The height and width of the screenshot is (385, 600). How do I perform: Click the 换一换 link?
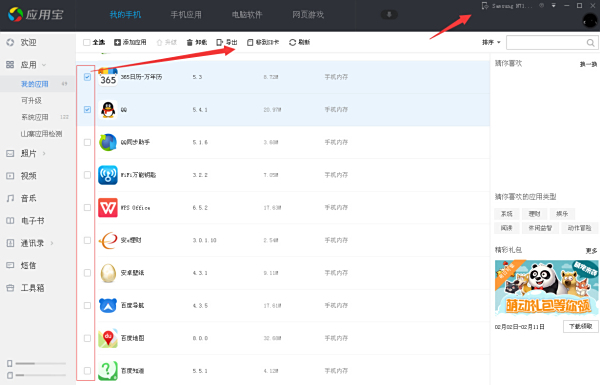click(588, 64)
